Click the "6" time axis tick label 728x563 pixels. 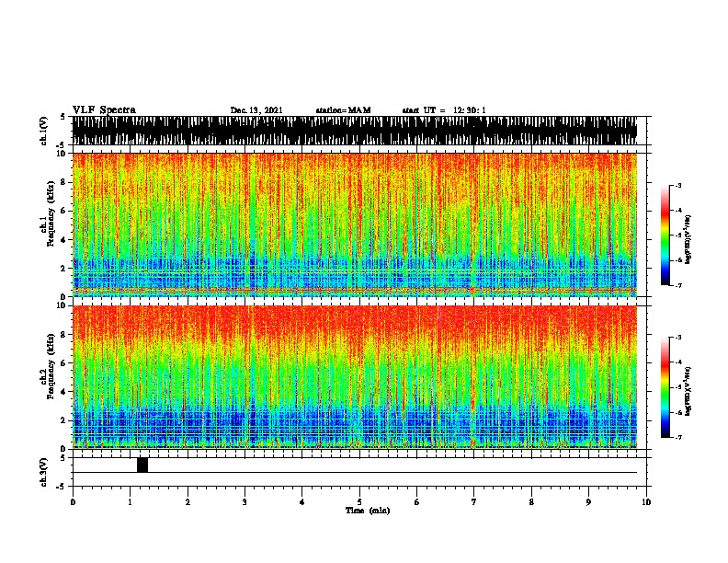[417, 502]
